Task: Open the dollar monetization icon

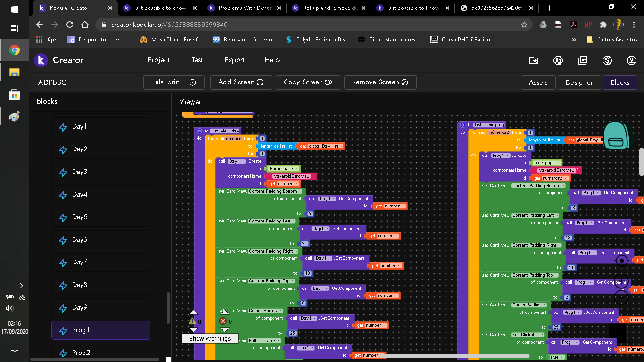Action: [607, 60]
